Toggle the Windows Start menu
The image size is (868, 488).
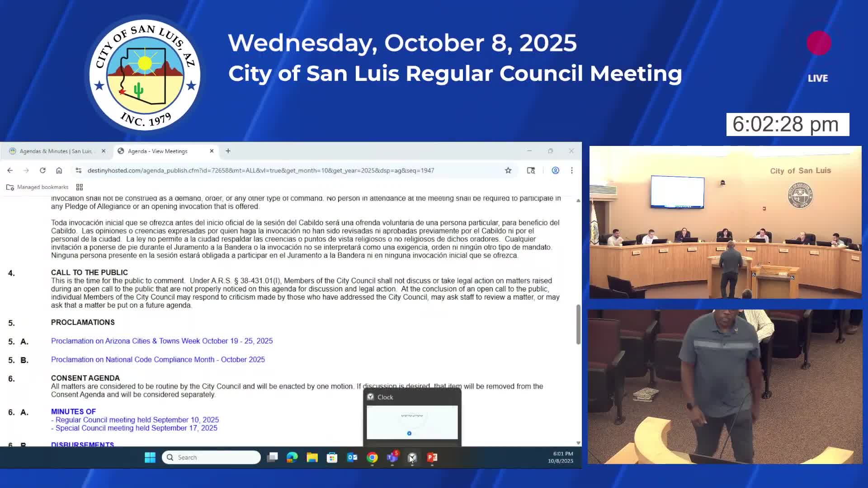pos(150,458)
